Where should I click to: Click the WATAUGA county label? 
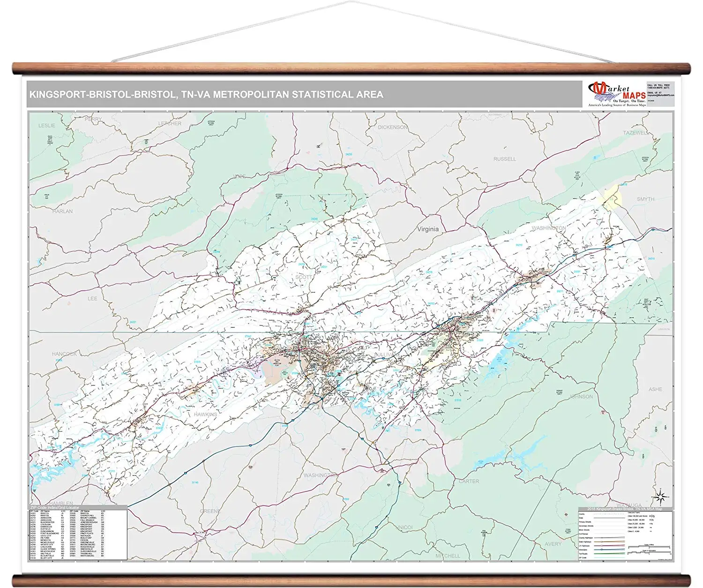click(x=629, y=506)
